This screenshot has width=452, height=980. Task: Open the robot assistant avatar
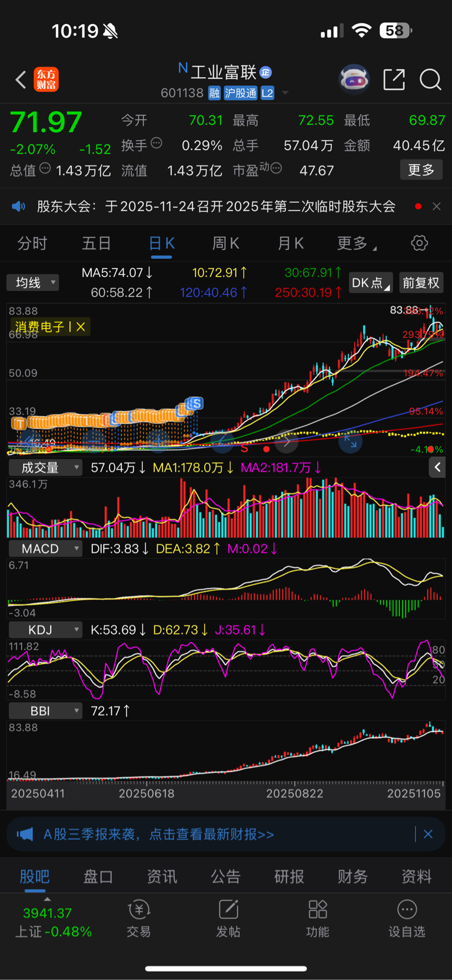[x=354, y=79]
